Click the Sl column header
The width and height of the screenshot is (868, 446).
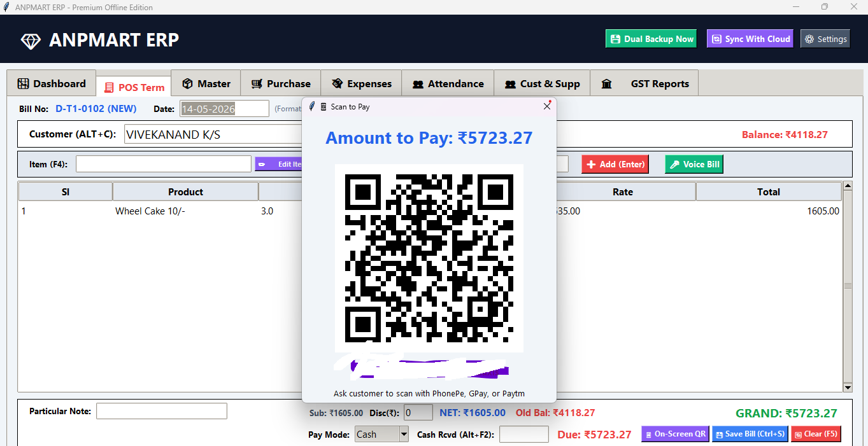(x=66, y=192)
